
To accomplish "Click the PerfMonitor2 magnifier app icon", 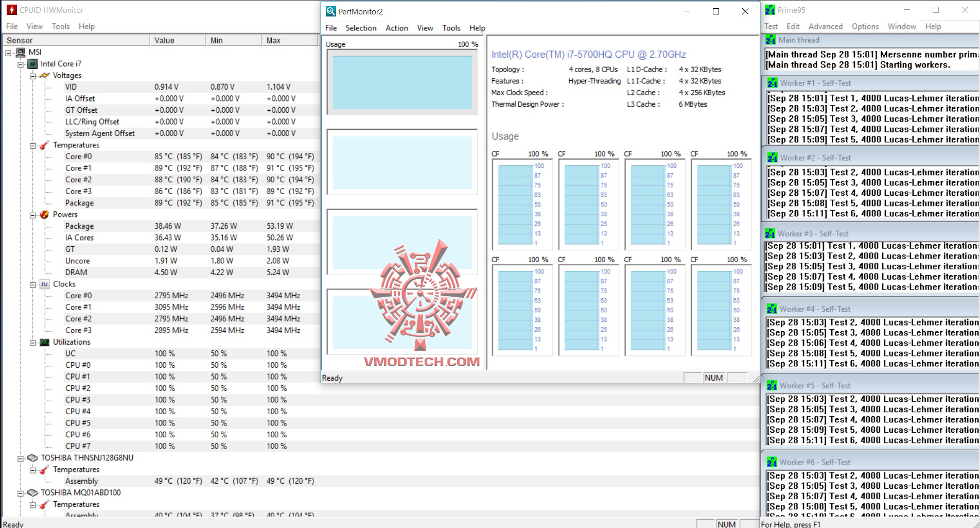I will pyautogui.click(x=331, y=11).
